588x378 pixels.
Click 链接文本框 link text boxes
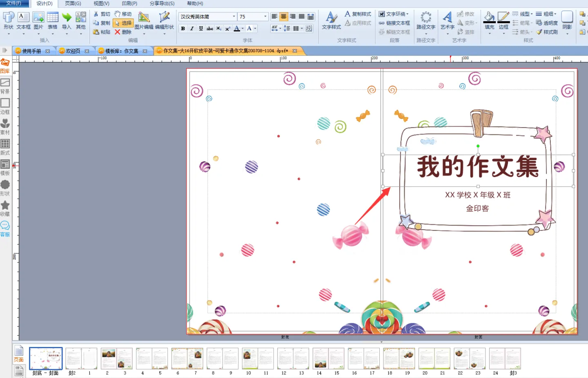pyautogui.click(x=394, y=23)
